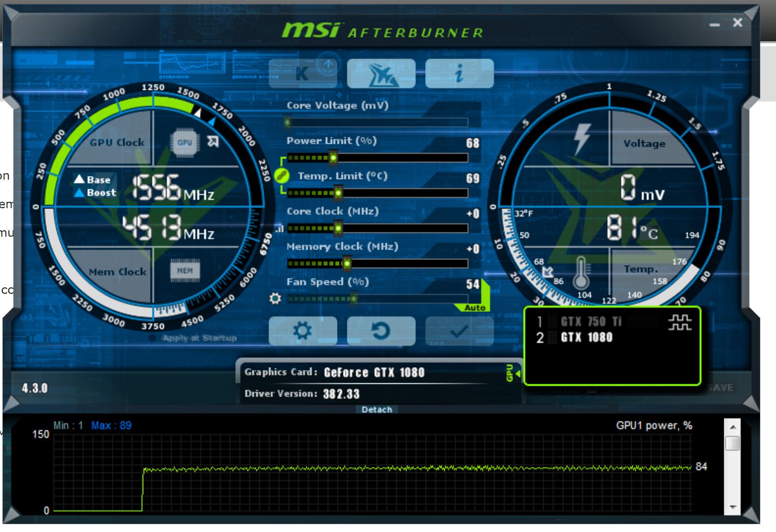
Task: Close the Afterburner window
Action: [737, 22]
